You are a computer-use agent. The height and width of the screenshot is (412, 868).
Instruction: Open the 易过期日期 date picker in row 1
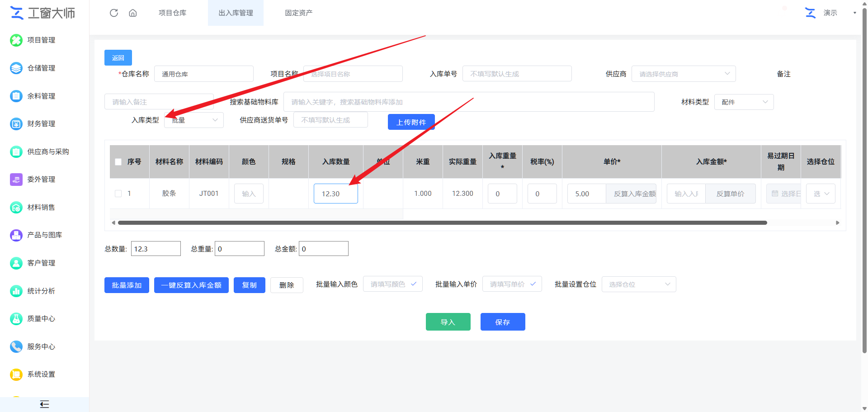pyautogui.click(x=784, y=194)
